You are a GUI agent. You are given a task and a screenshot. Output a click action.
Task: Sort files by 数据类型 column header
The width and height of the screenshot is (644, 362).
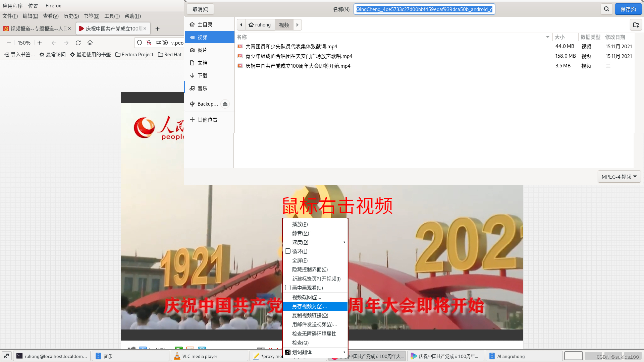point(591,37)
